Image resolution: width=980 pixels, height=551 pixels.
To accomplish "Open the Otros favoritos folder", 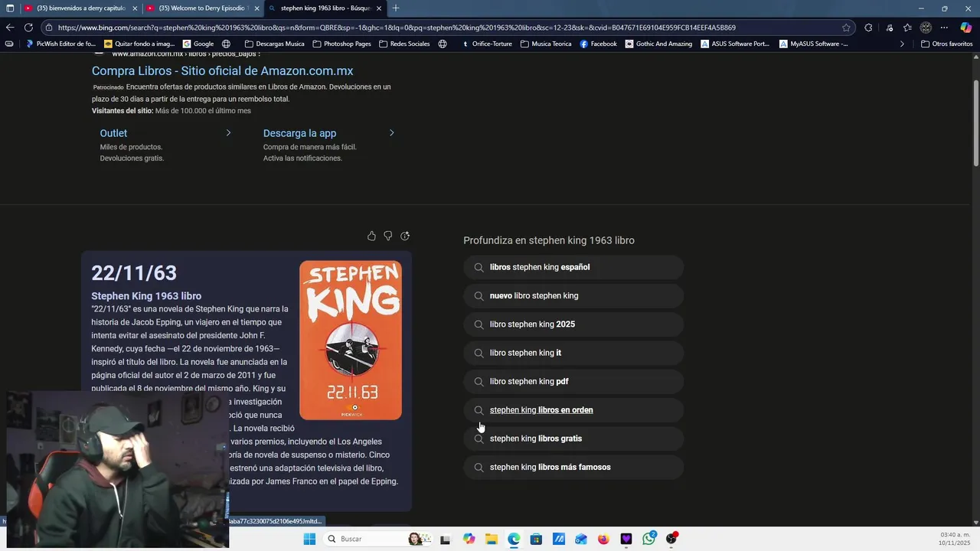I will click(947, 44).
